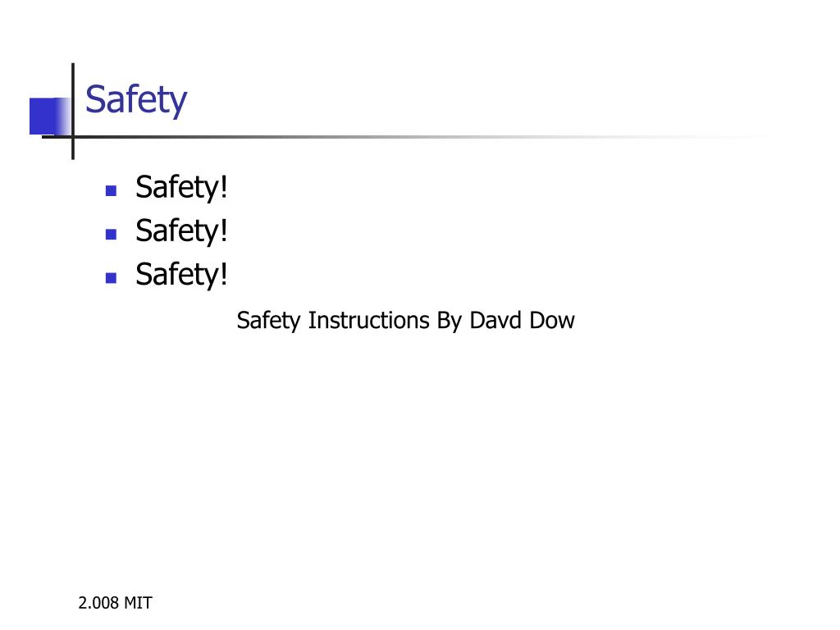840x630 pixels.
Task: Click "MIT" in the slide footer
Action: coord(138,603)
